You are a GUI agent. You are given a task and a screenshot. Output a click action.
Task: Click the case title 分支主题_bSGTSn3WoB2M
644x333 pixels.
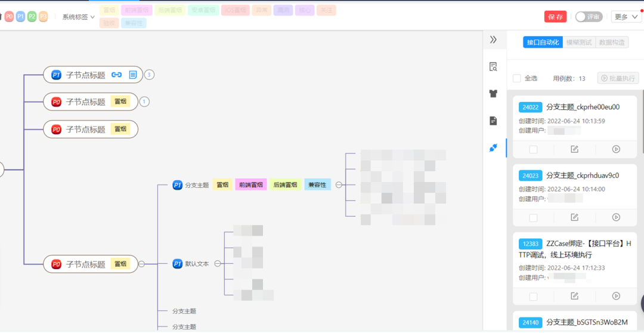[587, 323]
